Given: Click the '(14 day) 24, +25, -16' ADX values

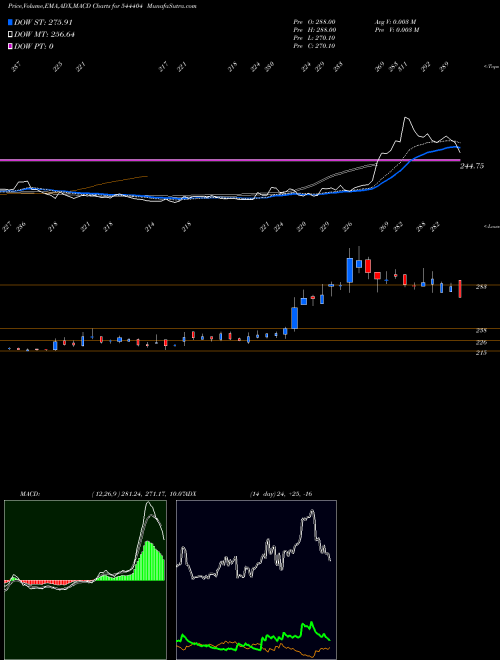Looking at the screenshot, I should click(x=281, y=494).
